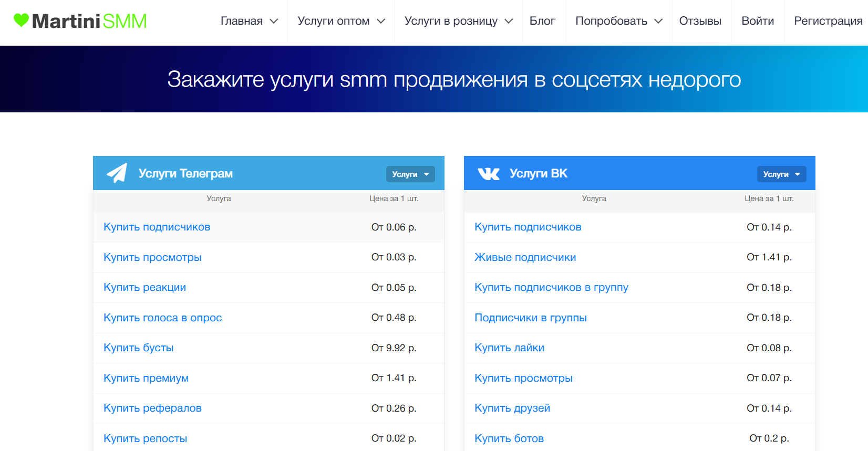The image size is (868, 451).
Task: Open Telegram Купить просмотры link
Action: 152,257
